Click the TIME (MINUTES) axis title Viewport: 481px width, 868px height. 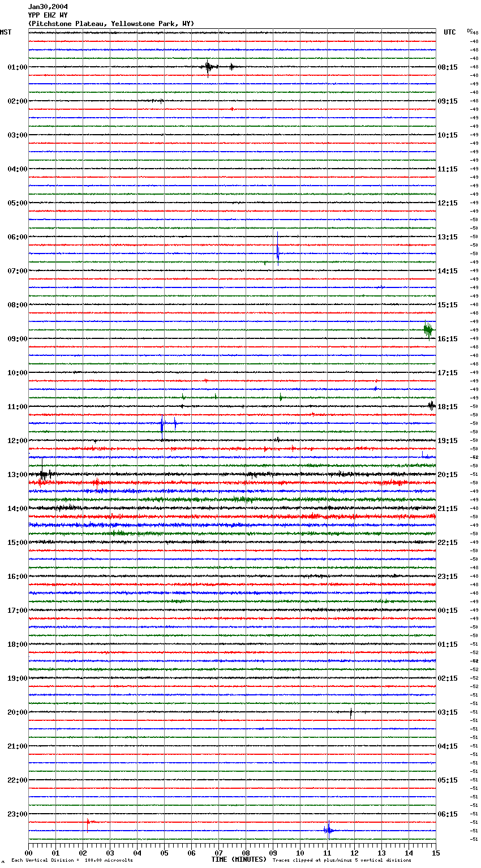coord(239,860)
